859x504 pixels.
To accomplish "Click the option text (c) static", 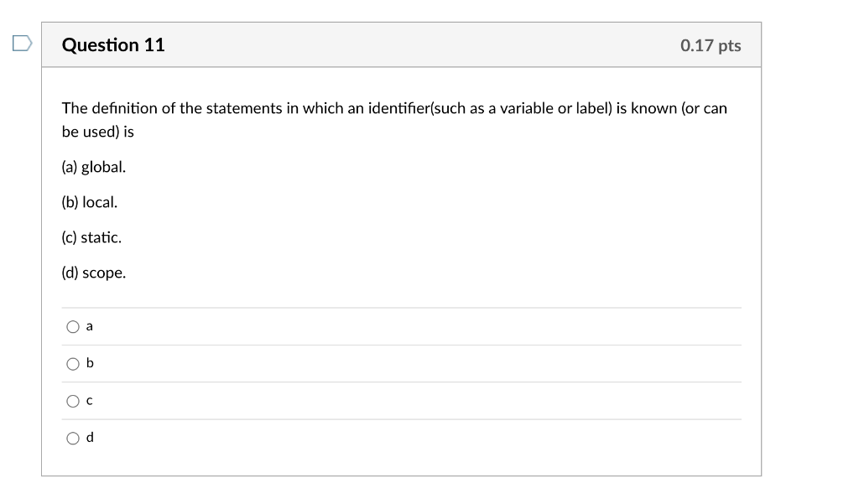I will (91, 237).
